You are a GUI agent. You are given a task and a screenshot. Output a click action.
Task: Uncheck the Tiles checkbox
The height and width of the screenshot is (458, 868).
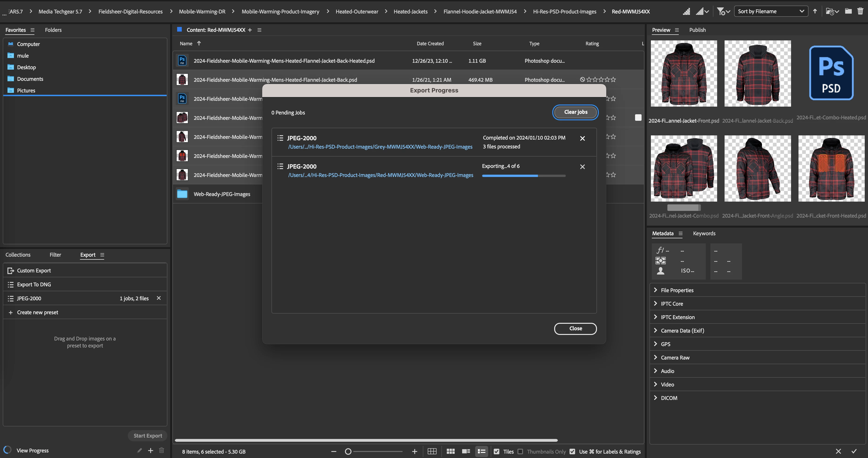pyautogui.click(x=496, y=451)
